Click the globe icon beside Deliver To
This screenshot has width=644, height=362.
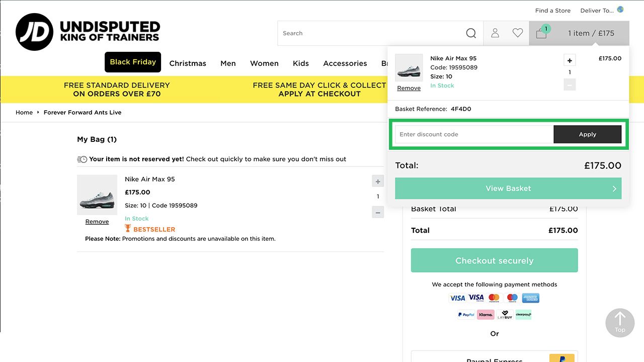[x=620, y=10]
